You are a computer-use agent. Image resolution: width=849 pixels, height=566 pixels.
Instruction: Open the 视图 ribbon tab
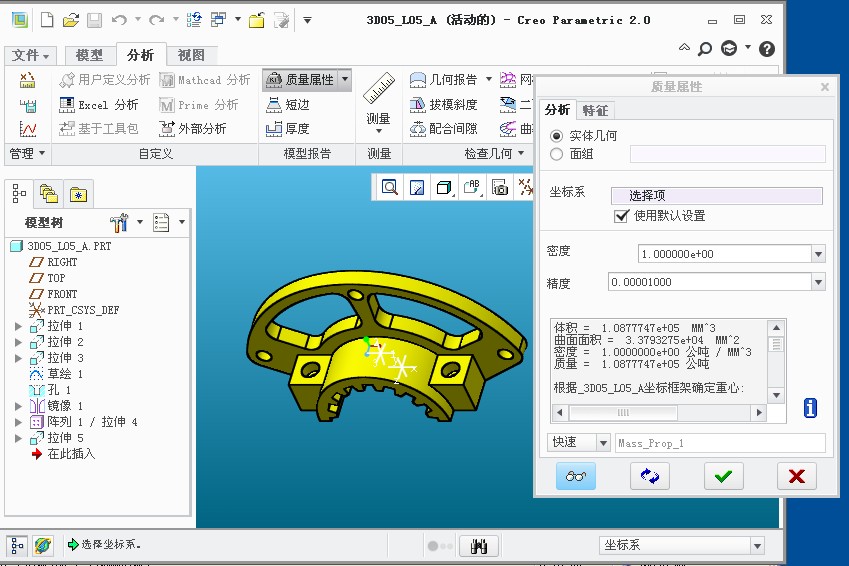click(x=190, y=55)
